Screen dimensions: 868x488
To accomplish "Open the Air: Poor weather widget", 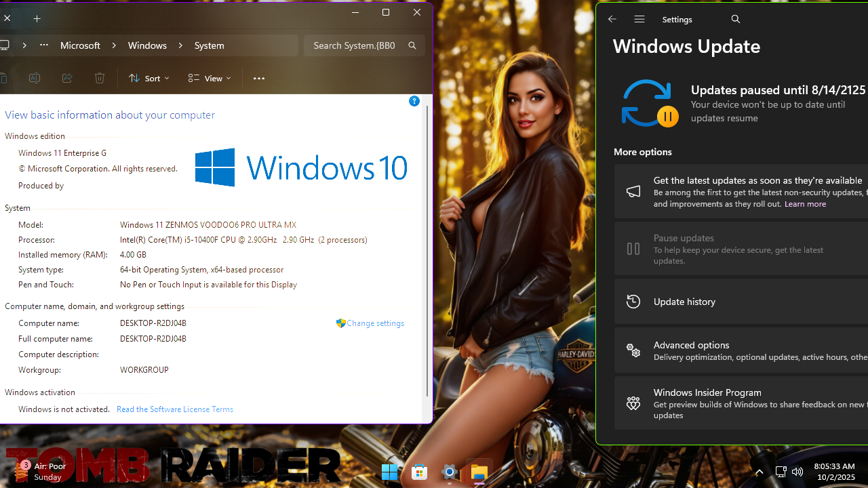I will [41, 471].
